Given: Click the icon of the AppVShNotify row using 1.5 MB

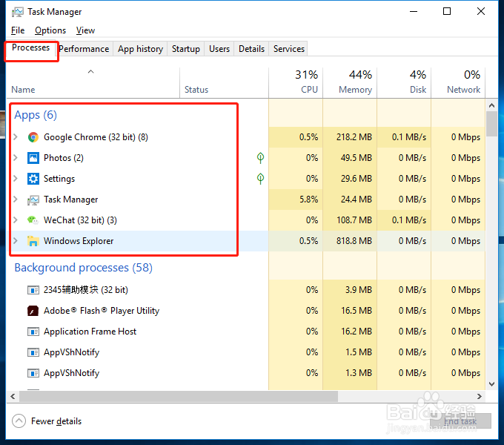Looking at the screenshot, I should (33, 352).
